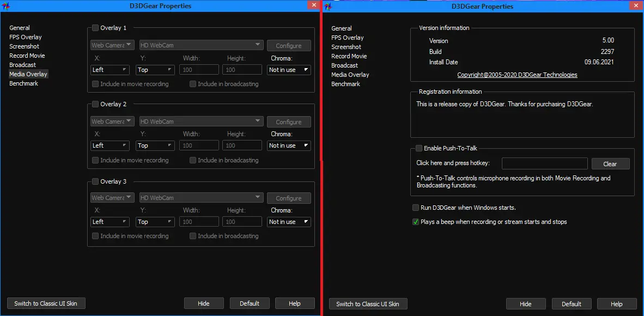
Task: Open Overlay 1 HD WebCam device dropdown
Action: point(201,45)
